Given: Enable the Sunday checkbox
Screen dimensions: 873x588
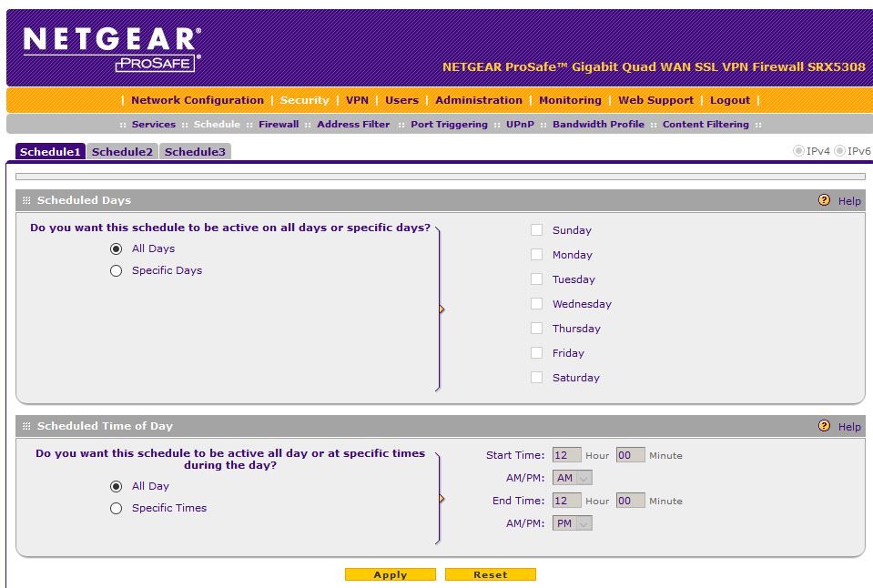Looking at the screenshot, I should (x=537, y=230).
